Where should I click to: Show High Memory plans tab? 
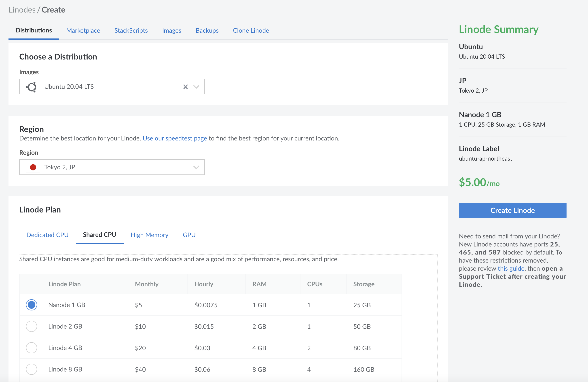[149, 235]
